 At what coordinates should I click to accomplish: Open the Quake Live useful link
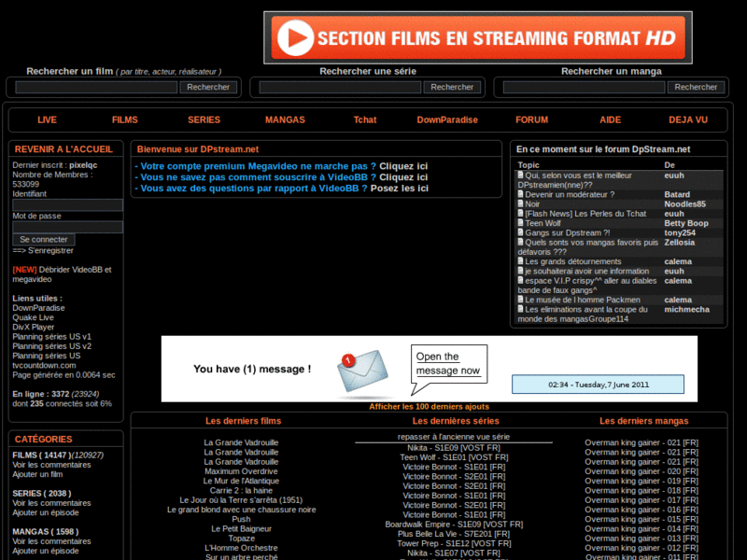33,317
